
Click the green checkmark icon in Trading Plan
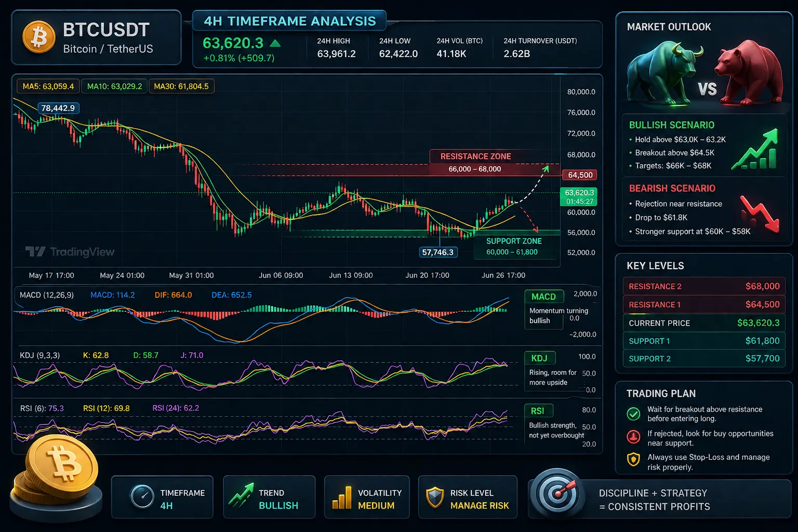tap(633, 414)
